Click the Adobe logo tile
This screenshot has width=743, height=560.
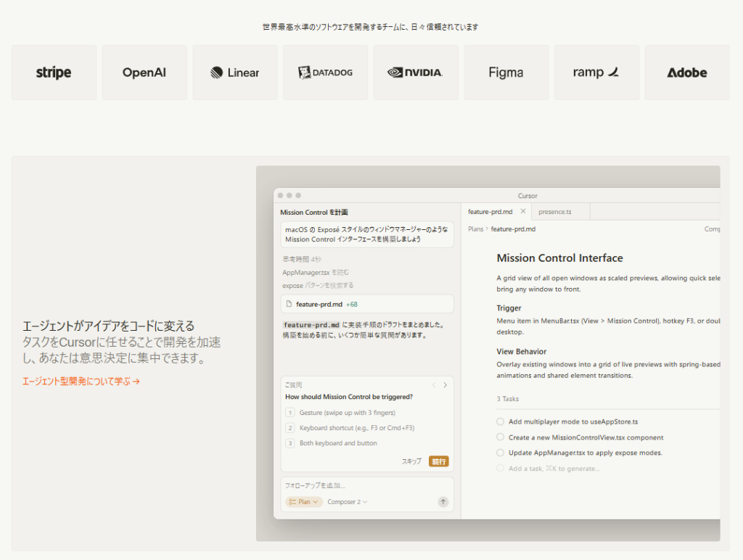686,73
